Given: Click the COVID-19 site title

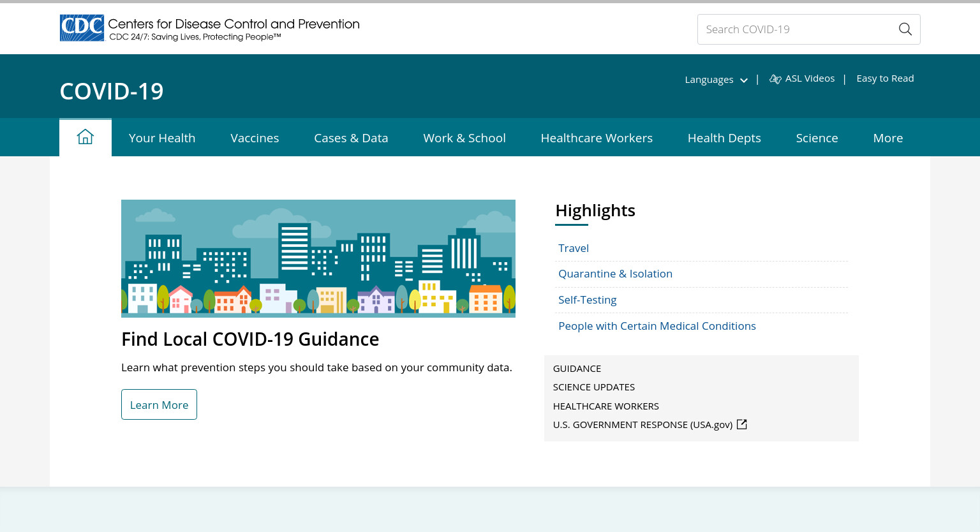Looking at the screenshot, I should point(112,91).
